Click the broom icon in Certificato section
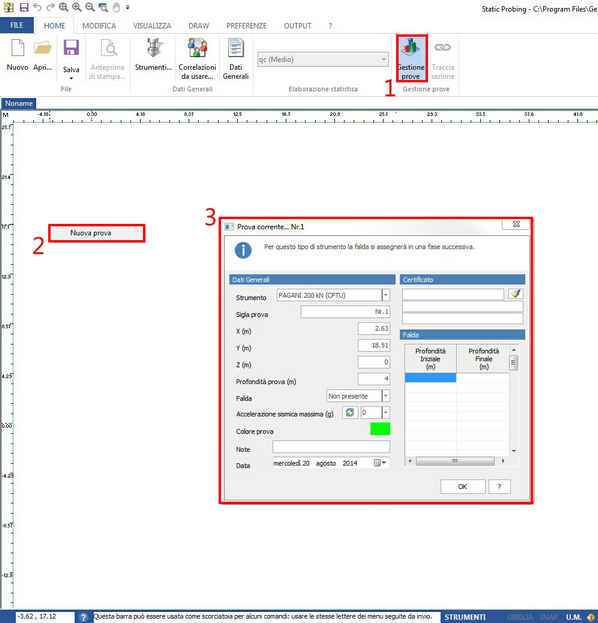This screenshot has height=623, width=598. (x=515, y=294)
